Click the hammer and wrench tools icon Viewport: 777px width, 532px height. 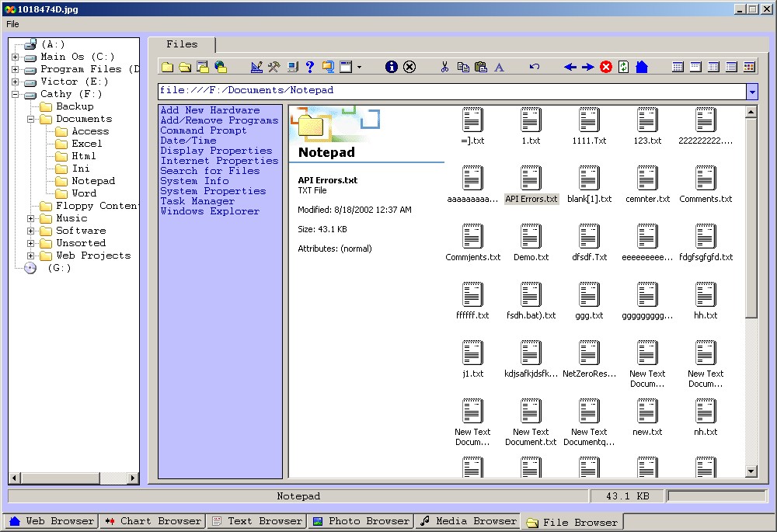pos(274,67)
